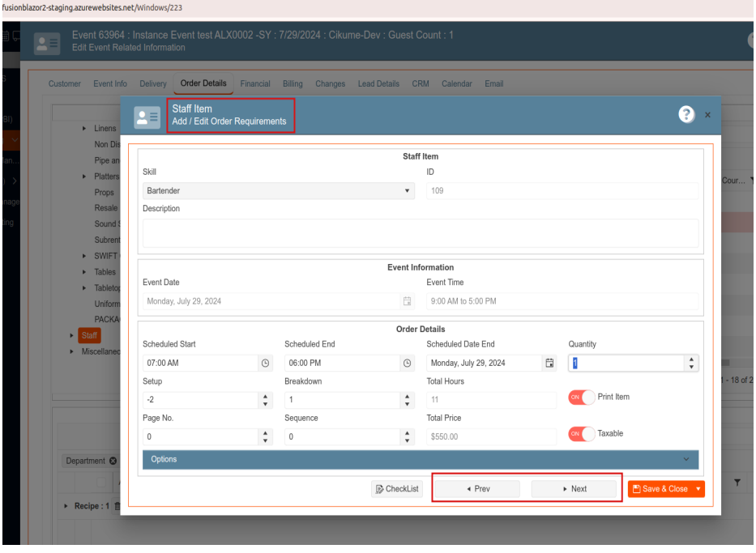This screenshot has height=553, width=756.
Task: Close the Staff Item dialog
Action: point(707,116)
